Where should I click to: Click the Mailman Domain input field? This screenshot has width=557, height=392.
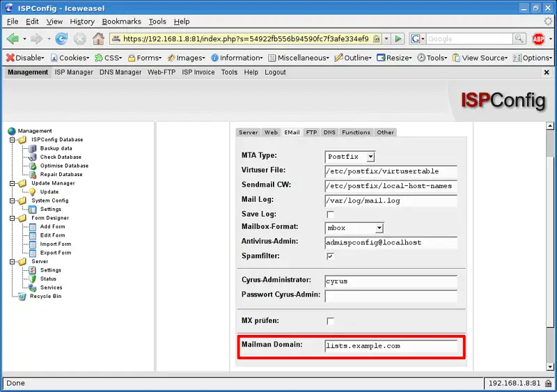[x=391, y=346]
